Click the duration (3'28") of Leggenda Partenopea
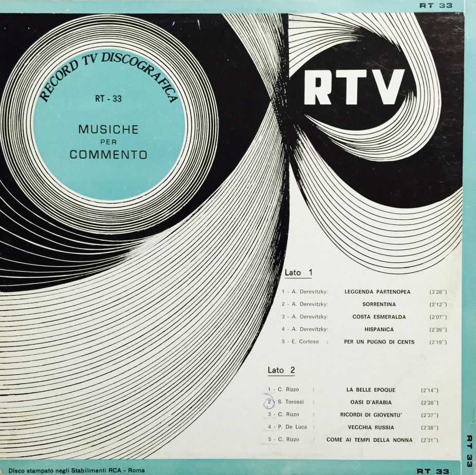 tap(438, 292)
